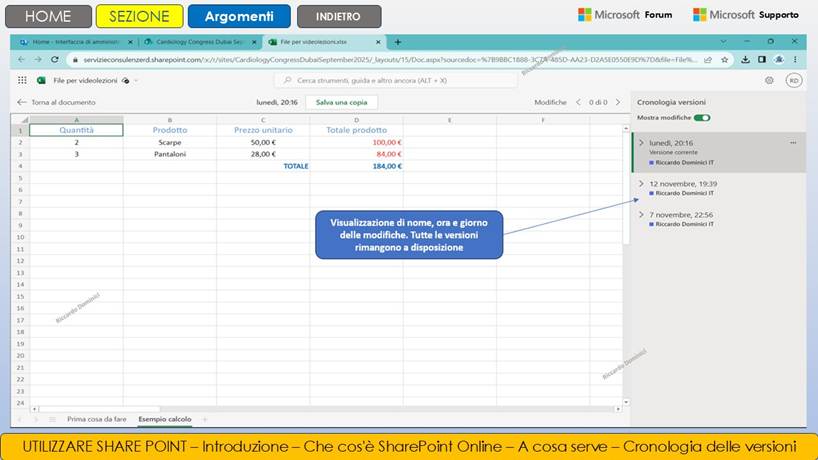Viewport: 818px width, 460px height.
Task: Click the cloud save status icon
Action: point(125,81)
